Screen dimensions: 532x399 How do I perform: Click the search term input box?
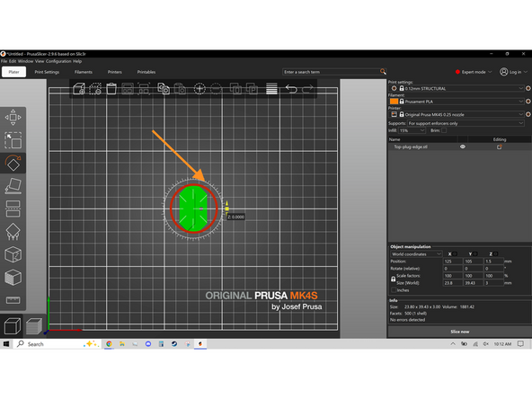tap(331, 72)
